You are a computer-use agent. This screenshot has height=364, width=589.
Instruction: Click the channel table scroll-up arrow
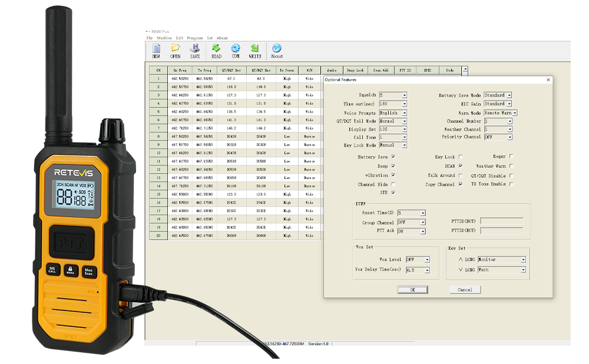(465, 69)
